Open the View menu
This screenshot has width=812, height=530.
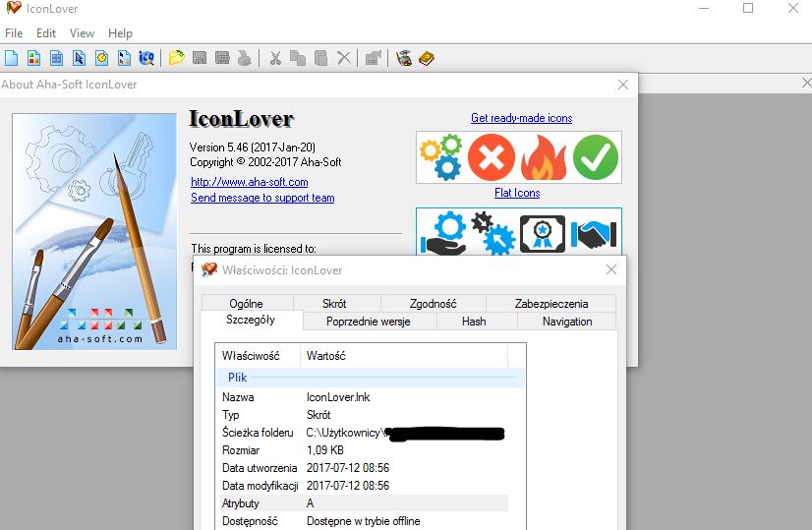[82, 33]
